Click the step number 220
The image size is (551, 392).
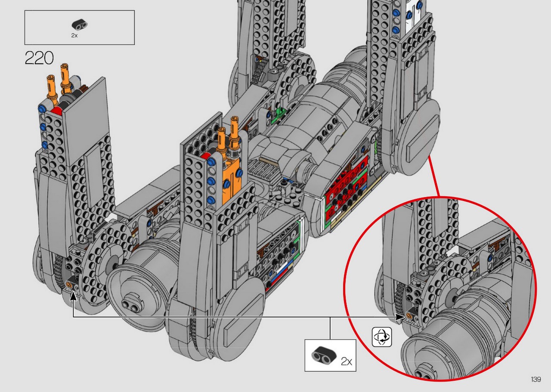pyautogui.click(x=39, y=58)
